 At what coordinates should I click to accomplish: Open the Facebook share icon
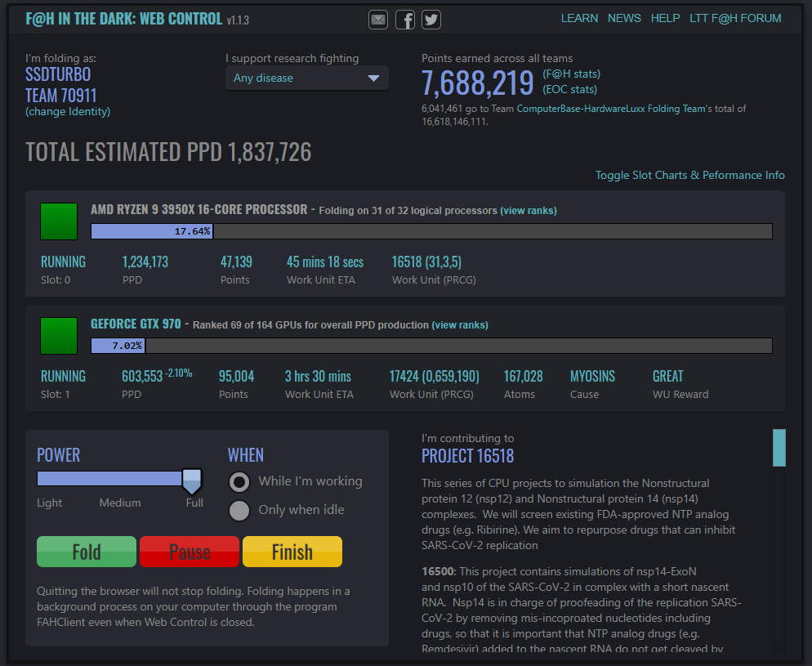tap(405, 20)
